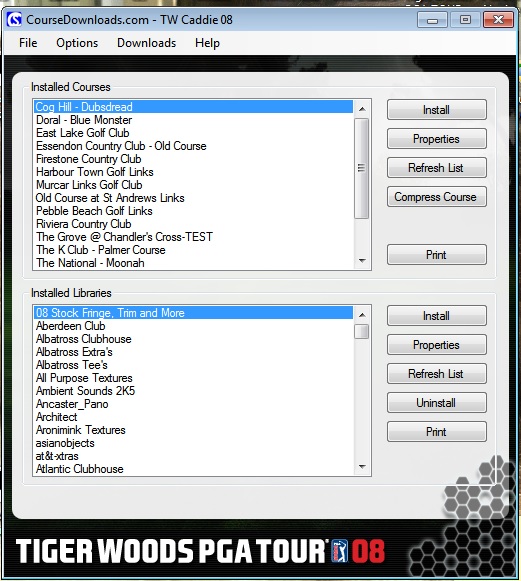Viewport: 521px width, 581px height.
Task: Open the Downloads menu
Action: [146, 43]
